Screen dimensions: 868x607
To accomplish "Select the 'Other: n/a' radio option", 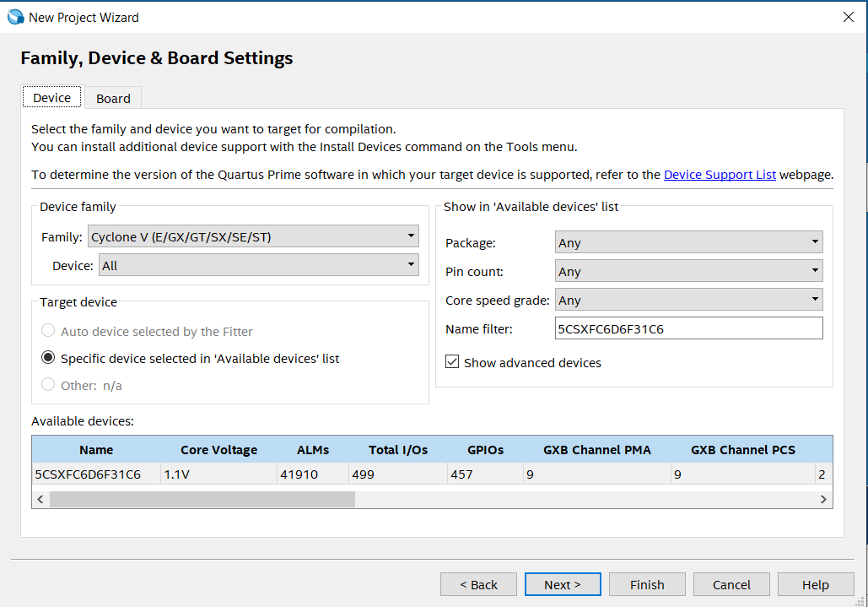I will click(48, 384).
